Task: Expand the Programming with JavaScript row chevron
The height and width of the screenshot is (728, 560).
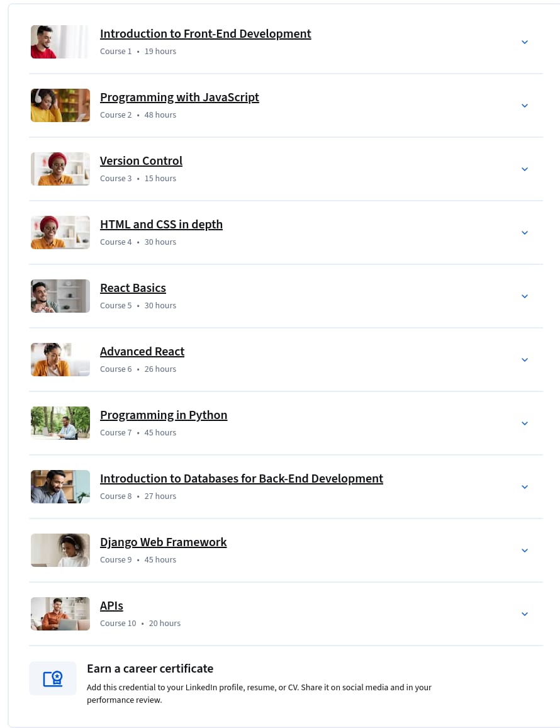Action: tap(525, 106)
